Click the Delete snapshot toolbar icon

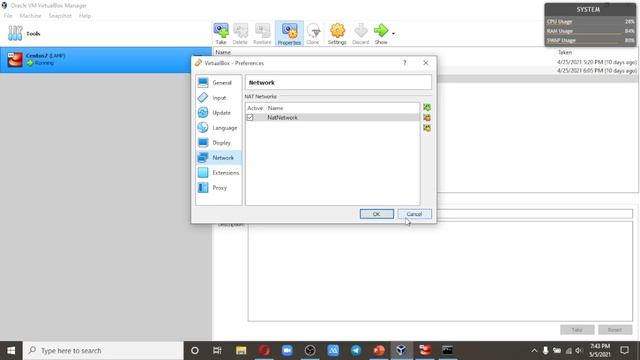point(240,33)
